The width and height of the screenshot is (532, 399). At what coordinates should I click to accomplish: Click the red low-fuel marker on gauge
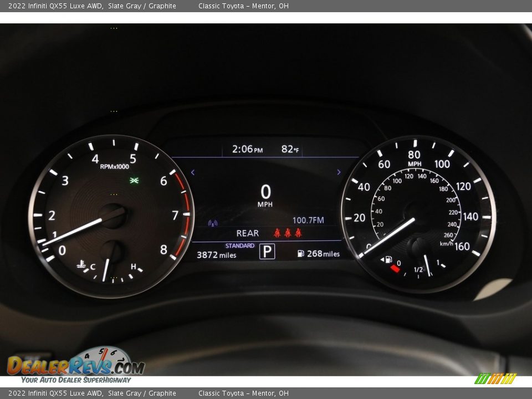click(x=395, y=269)
